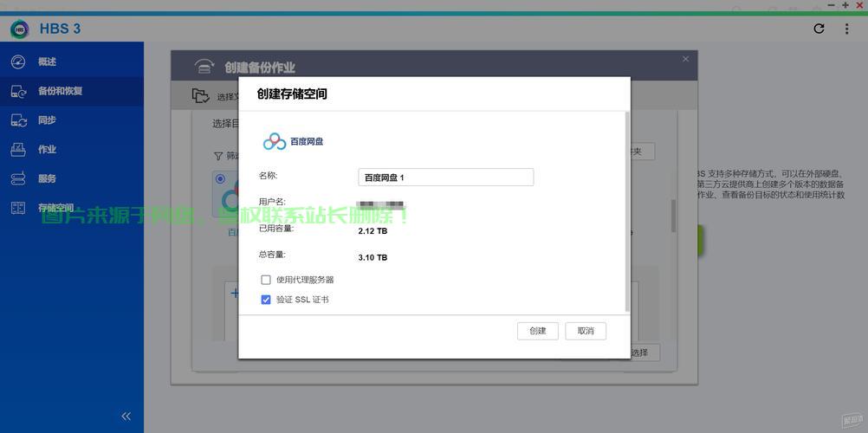Refresh HBS 3 with the reload icon
The width and height of the screenshot is (868, 433).
tap(819, 29)
